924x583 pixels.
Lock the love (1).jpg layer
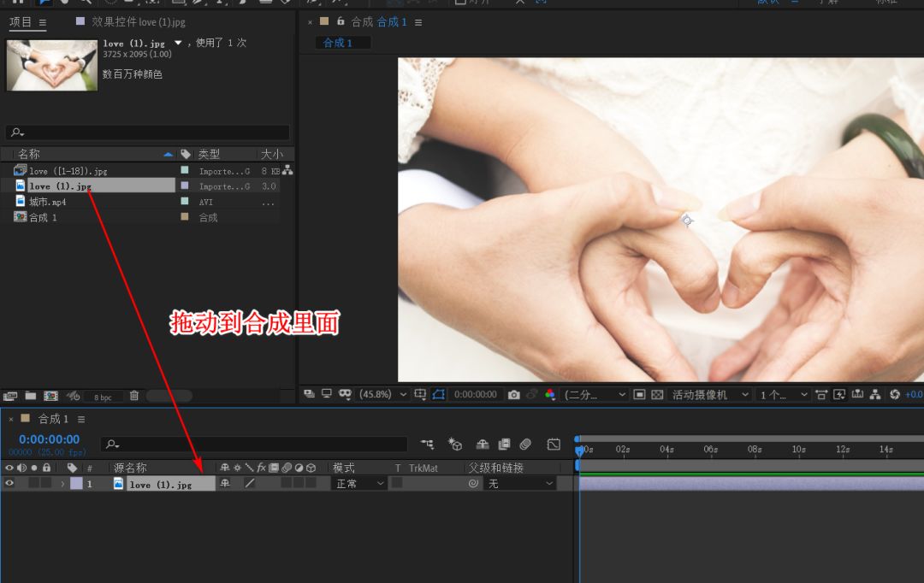point(47,483)
